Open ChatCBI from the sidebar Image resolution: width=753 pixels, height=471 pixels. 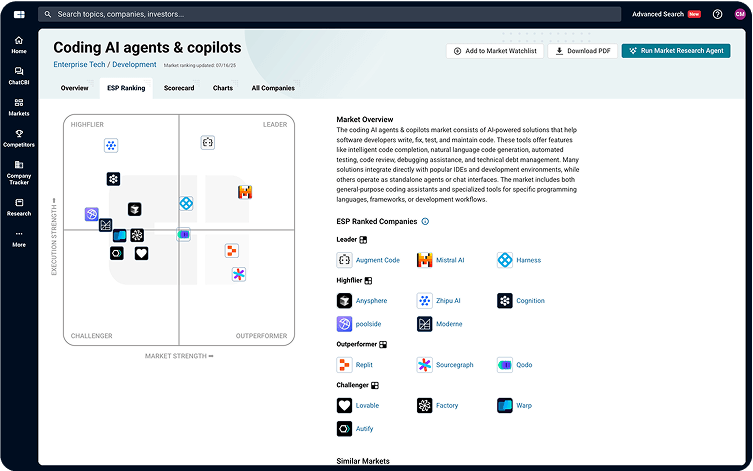coord(19,76)
